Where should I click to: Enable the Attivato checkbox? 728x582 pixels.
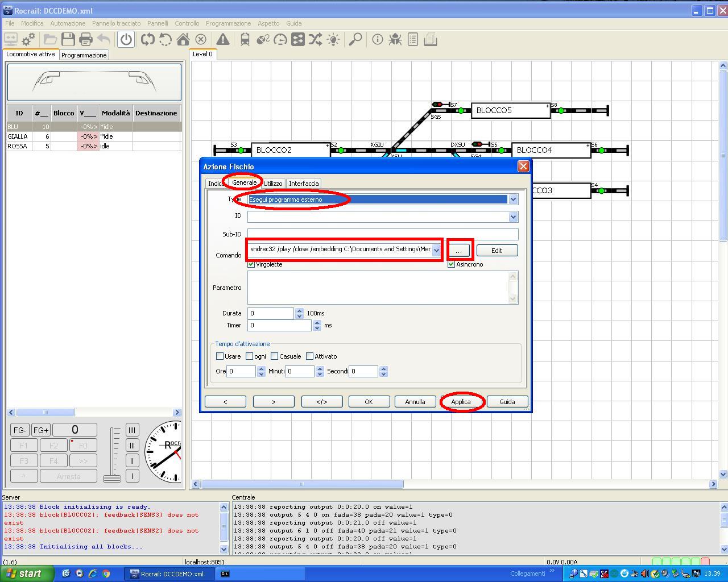[309, 356]
